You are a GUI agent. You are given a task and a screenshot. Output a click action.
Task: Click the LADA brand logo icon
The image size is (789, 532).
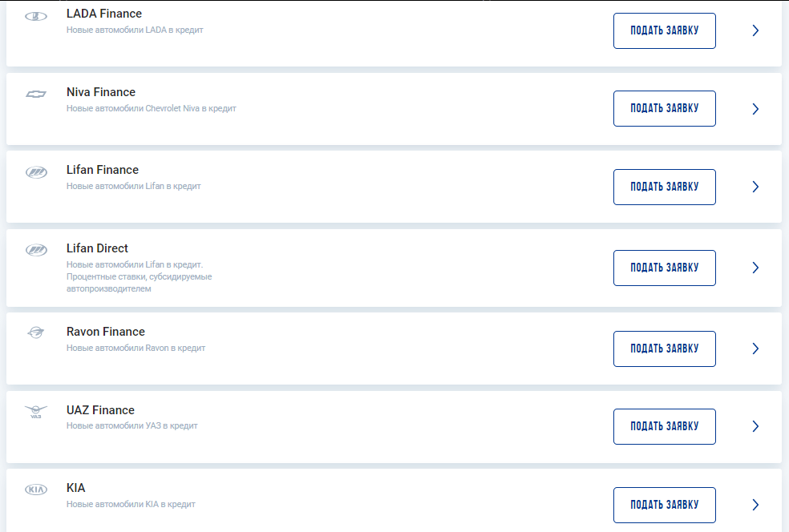tap(36, 16)
